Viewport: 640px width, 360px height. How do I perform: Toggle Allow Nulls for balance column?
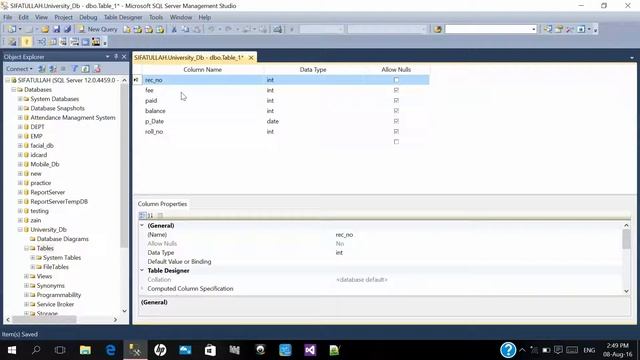point(396,111)
